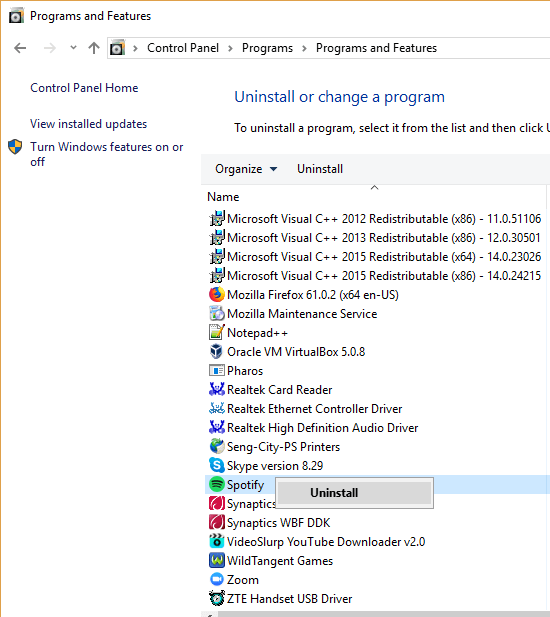
Task: Click the WildTangent Games icon
Action: click(217, 560)
